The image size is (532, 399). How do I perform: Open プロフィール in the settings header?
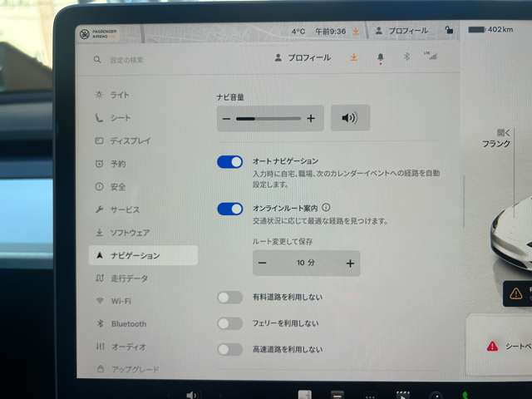pyautogui.click(x=303, y=58)
